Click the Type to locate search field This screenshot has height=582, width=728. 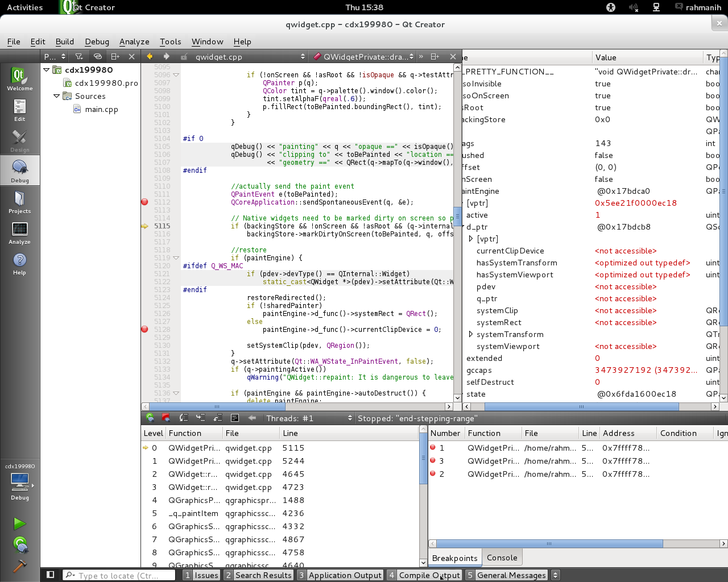pos(119,575)
